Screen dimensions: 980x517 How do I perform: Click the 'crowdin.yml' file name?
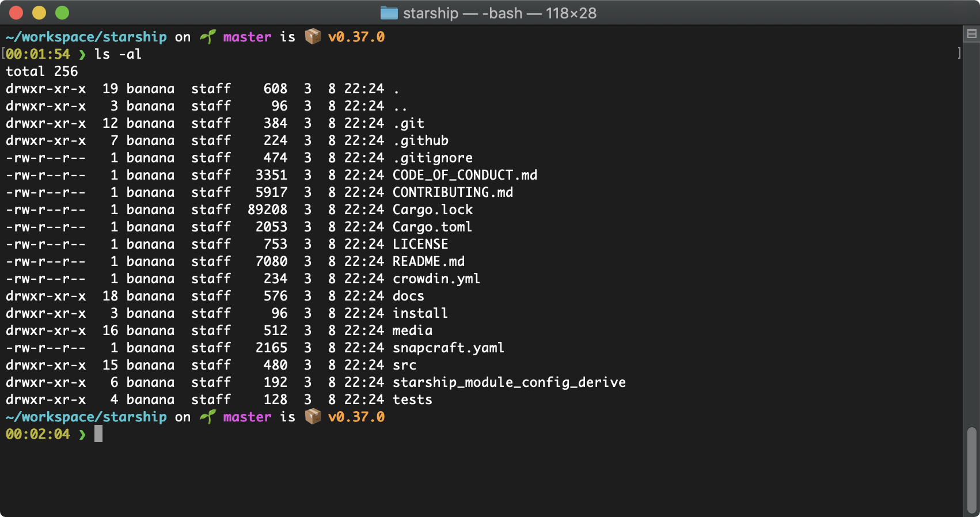[436, 279]
